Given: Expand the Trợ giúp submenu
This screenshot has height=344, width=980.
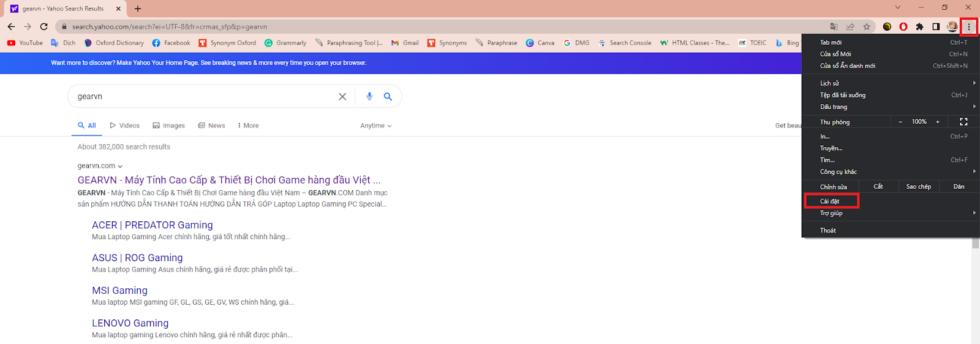Looking at the screenshot, I should pos(891,213).
